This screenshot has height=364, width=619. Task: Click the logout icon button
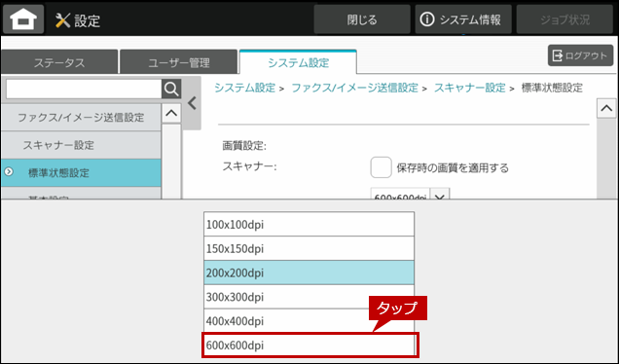tap(580, 55)
